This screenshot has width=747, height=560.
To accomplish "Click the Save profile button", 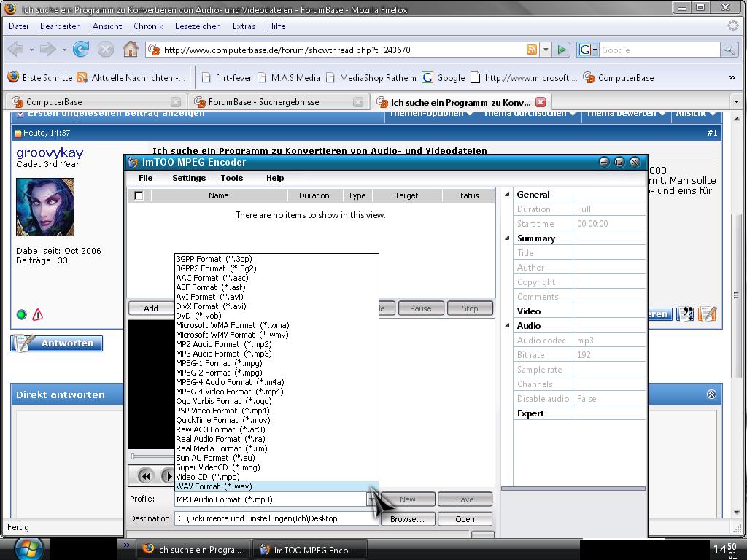I will (x=465, y=499).
